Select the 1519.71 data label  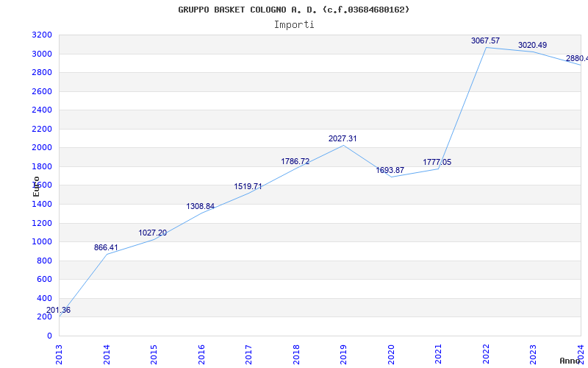pos(248,186)
